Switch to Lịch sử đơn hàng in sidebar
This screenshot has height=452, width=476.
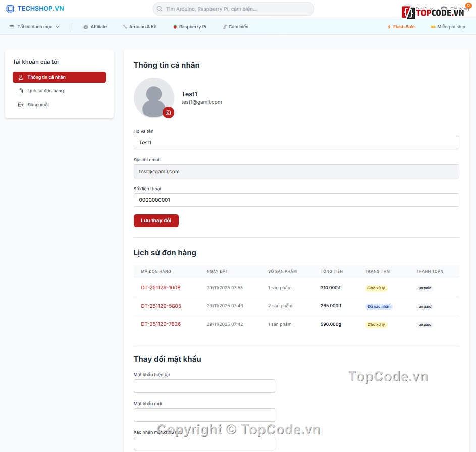[x=44, y=90]
